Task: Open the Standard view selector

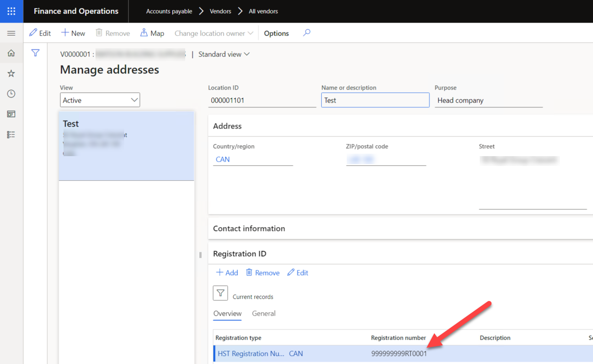Action: [224, 54]
